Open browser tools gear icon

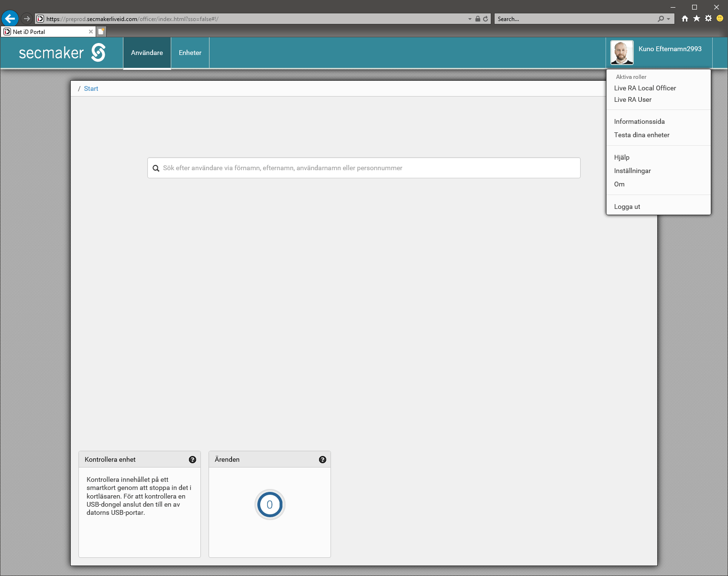point(708,19)
